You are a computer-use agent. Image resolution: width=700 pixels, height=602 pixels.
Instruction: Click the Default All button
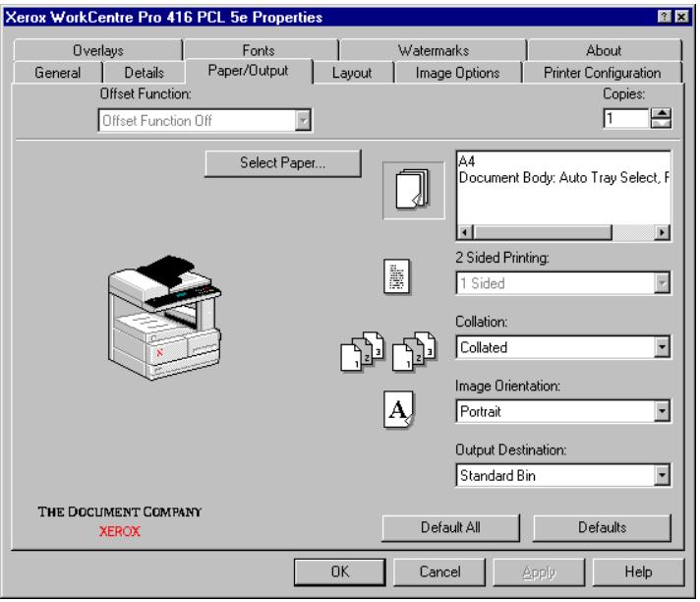(450, 527)
